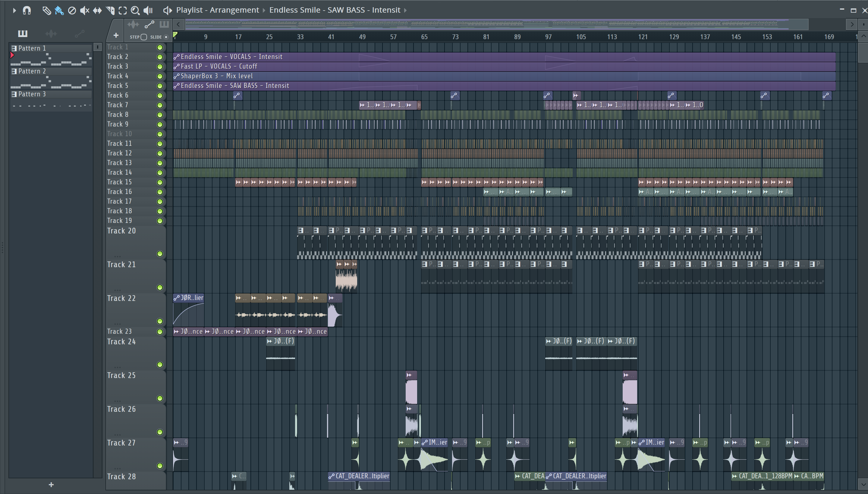Screen dimensions: 868x494
Task: Select the Slip tool
Action: point(97,11)
